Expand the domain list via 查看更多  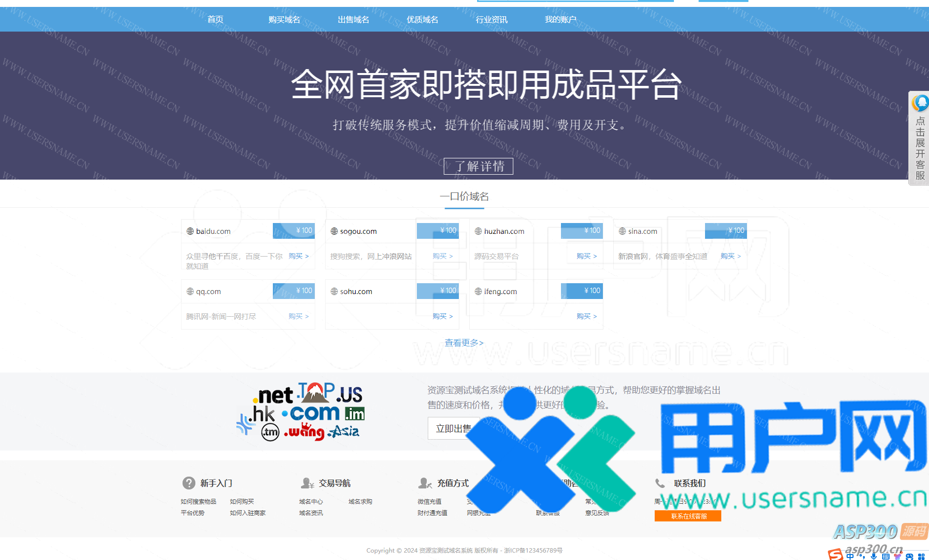click(464, 343)
